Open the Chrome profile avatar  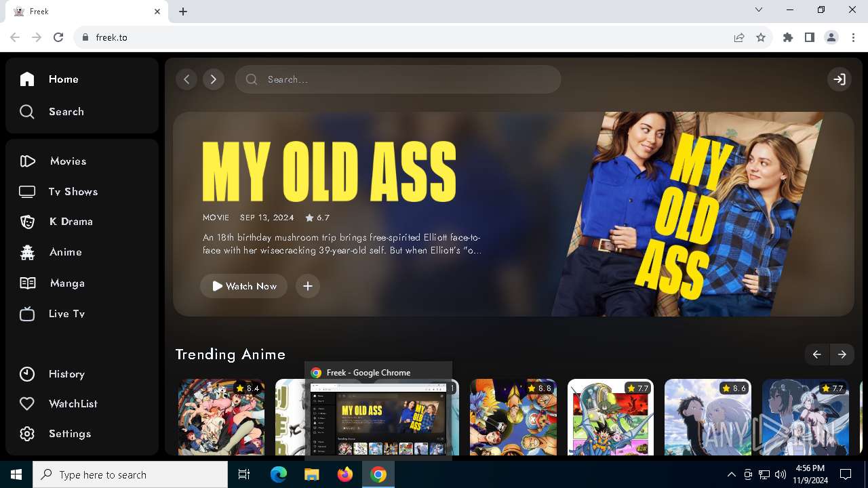831,37
